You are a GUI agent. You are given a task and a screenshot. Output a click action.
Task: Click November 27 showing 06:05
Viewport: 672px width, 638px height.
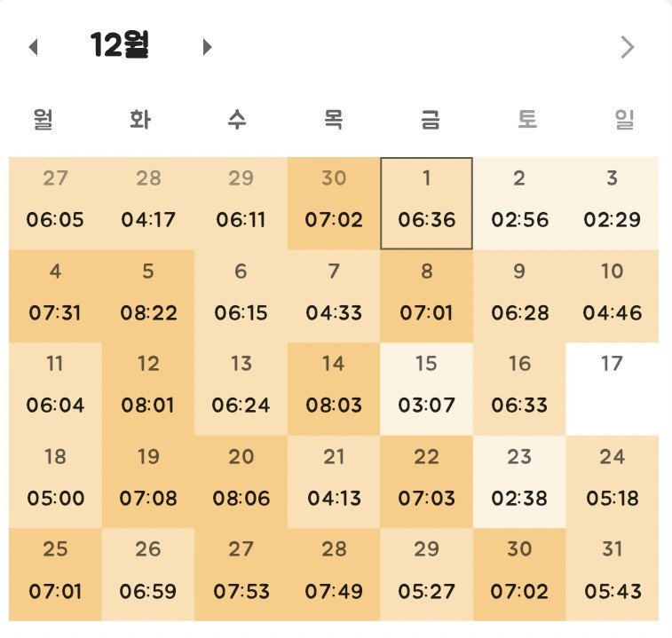coord(55,203)
